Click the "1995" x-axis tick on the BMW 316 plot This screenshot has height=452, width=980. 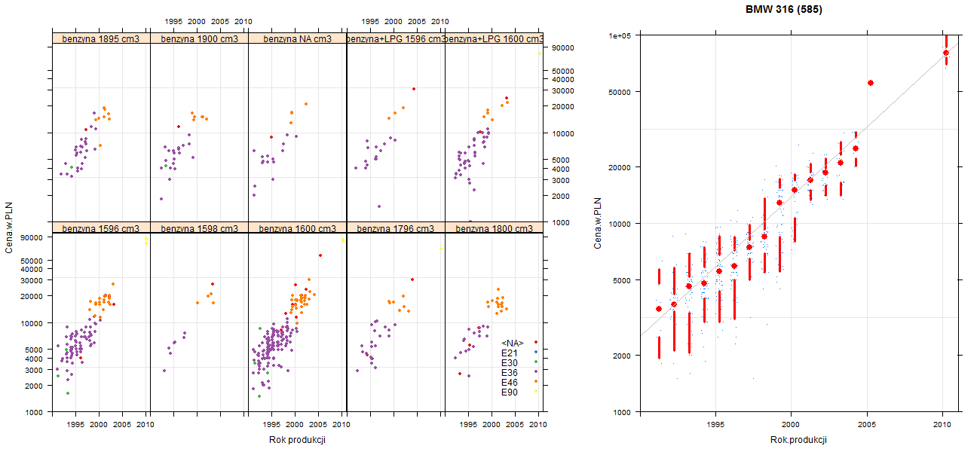click(715, 425)
